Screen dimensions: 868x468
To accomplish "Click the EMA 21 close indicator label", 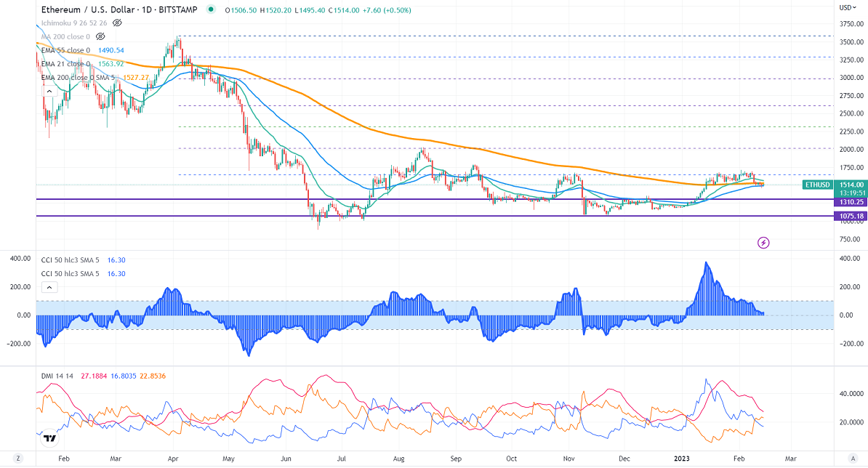I will point(65,64).
